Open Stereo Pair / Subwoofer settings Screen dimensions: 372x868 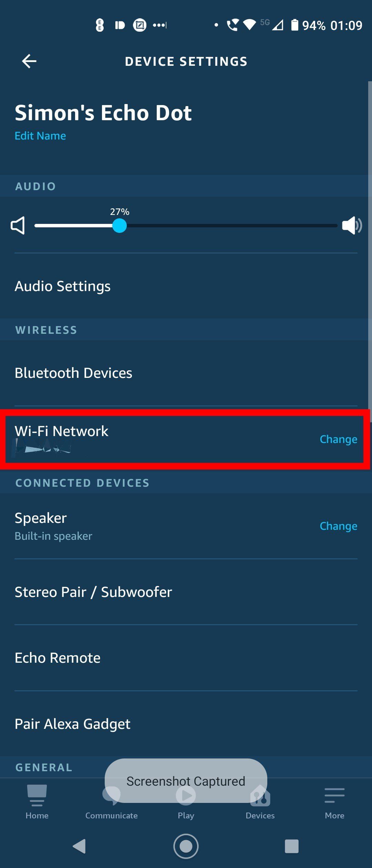click(x=93, y=592)
